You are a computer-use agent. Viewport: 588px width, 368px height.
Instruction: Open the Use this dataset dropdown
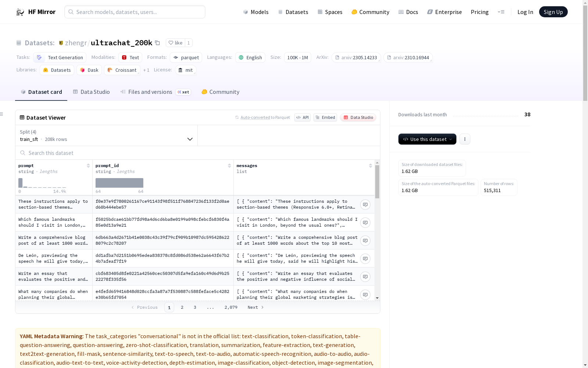click(x=427, y=139)
